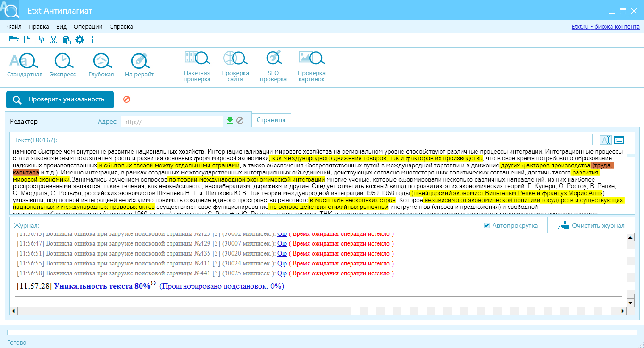This screenshot has height=348, width=644.
Task: Click the Уникальность текста 80% link
Action: tap(102, 286)
